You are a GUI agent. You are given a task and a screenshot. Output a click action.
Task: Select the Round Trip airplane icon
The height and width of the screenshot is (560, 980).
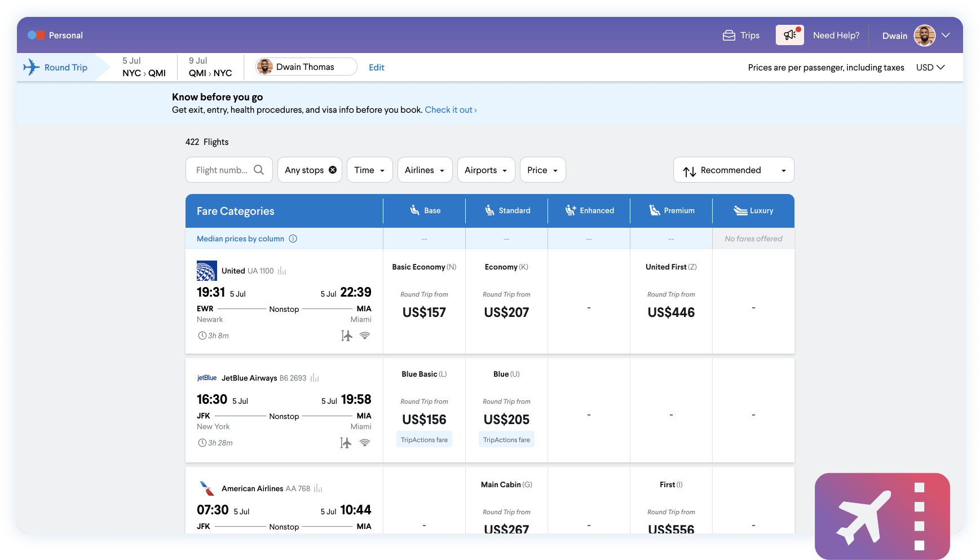coord(31,67)
